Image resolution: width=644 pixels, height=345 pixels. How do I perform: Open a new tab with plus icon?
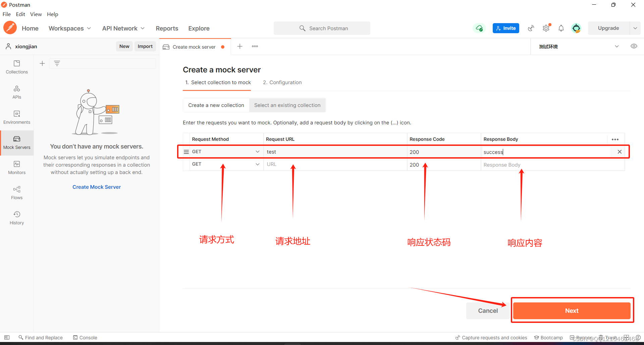tap(240, 46)
